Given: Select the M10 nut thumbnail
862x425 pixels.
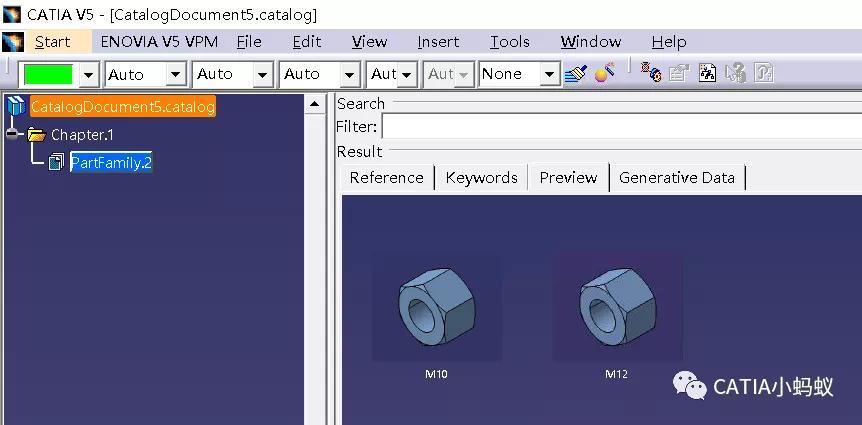Looking at the screenshot, I should (x=436, y=306).
